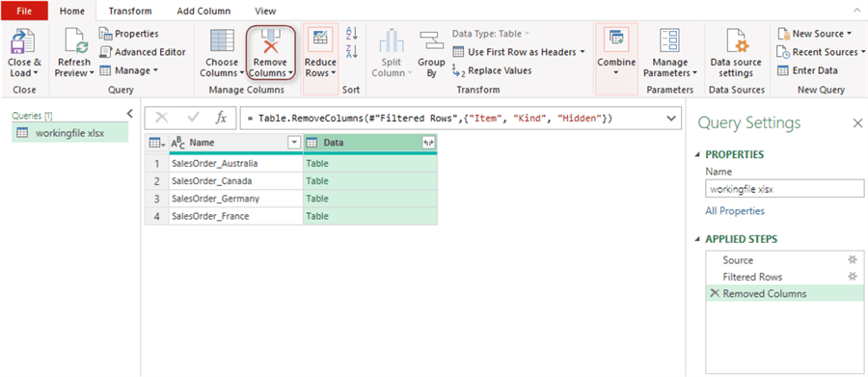Switch to the Home tab

72,11
